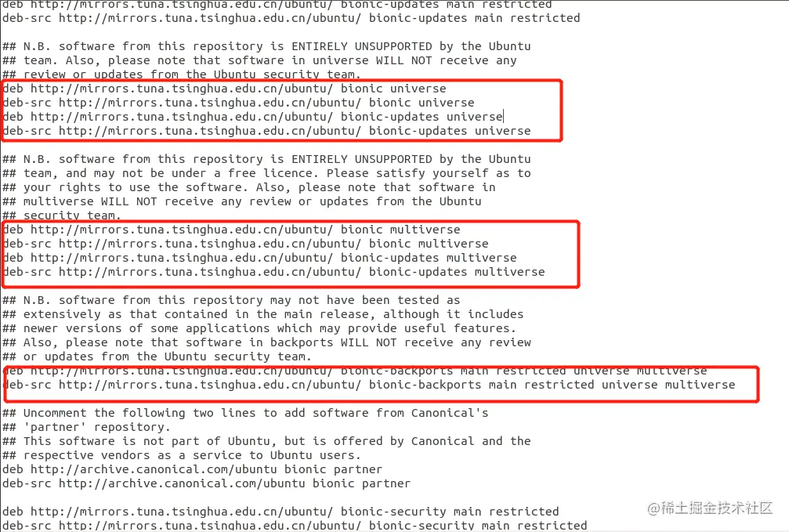Click the deb bionic multiverse line
Image resolution: width=789 pixels, height=532 pixels.
coord(231,230)
